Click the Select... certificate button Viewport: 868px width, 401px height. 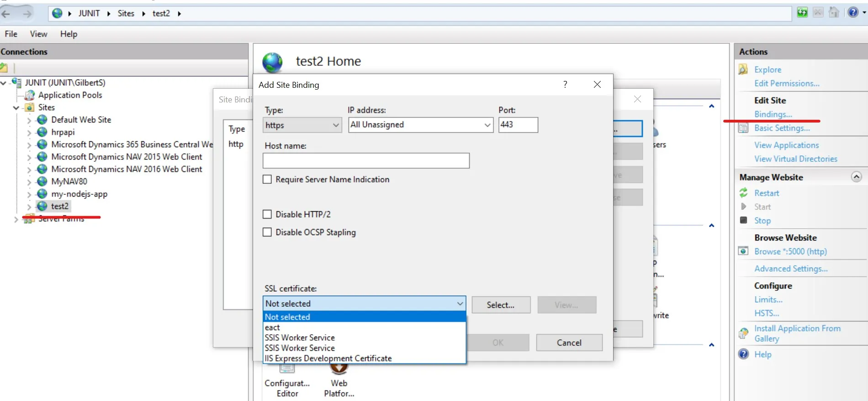pyautogui.click(x=501, y=305)
